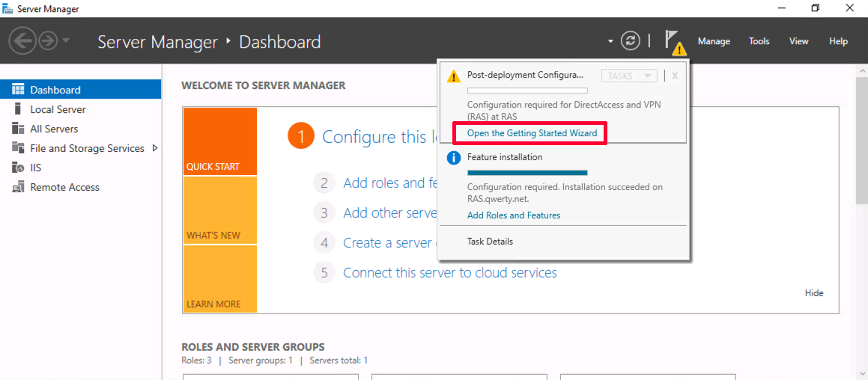Click the IIS sidebar icon

(18, 168)
